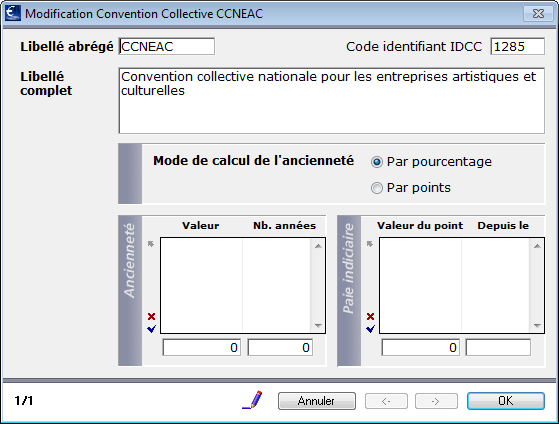Click the red X delete icon in Paie indiciaire panel

pyautogui.click(x=370, y=316)
